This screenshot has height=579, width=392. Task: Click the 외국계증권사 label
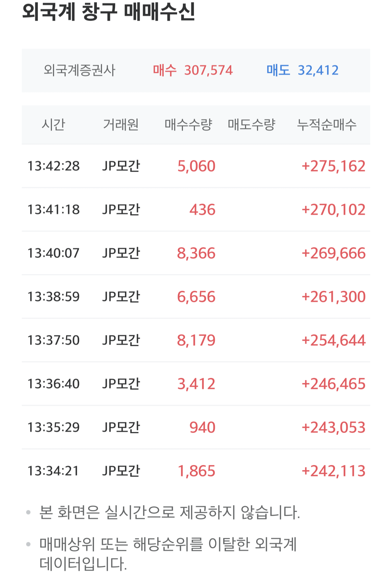[79, 70]
